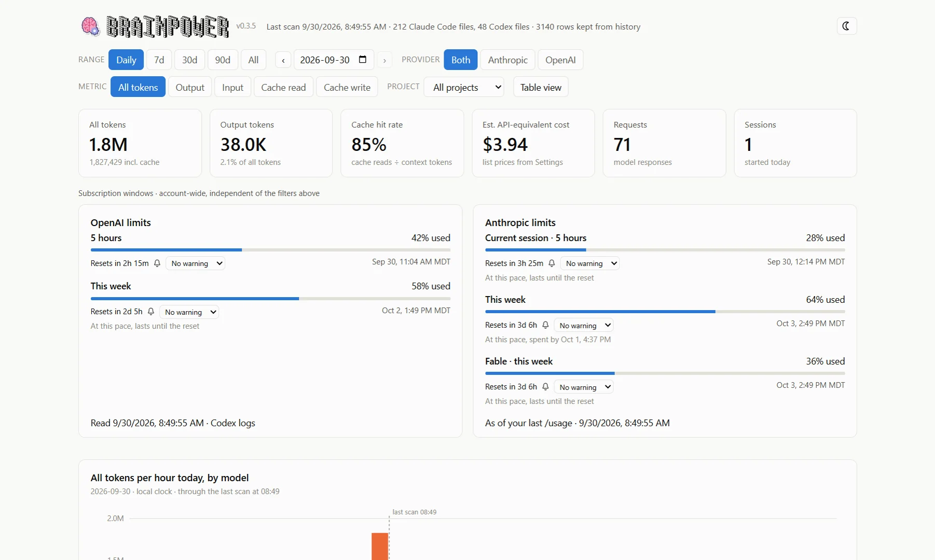Viewport: 935px width, 560px height.
Task: Click the '64% used' value
Action: pos(825,300)
